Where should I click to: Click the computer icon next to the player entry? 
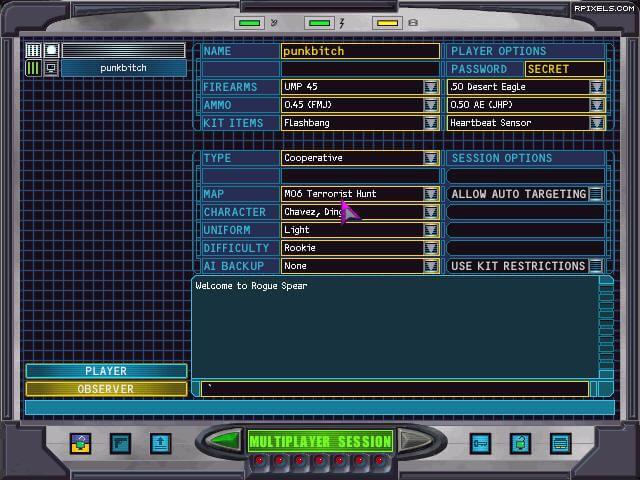point(51,68)
